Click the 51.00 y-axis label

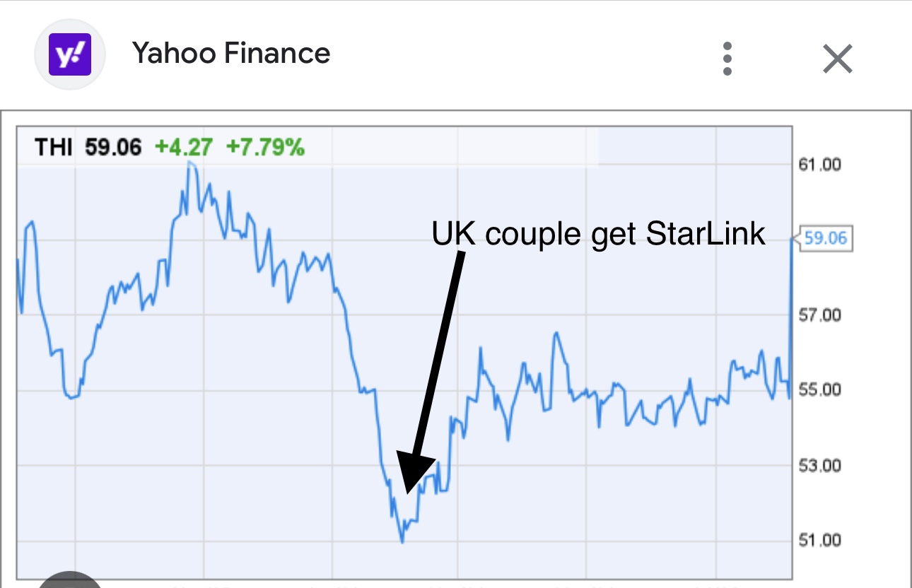[x=819, y=541]
